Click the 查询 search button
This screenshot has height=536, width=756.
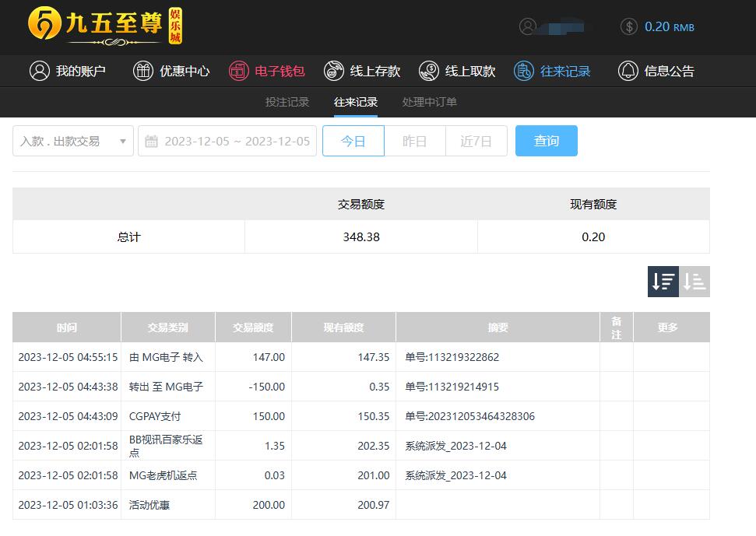(547, 141)
